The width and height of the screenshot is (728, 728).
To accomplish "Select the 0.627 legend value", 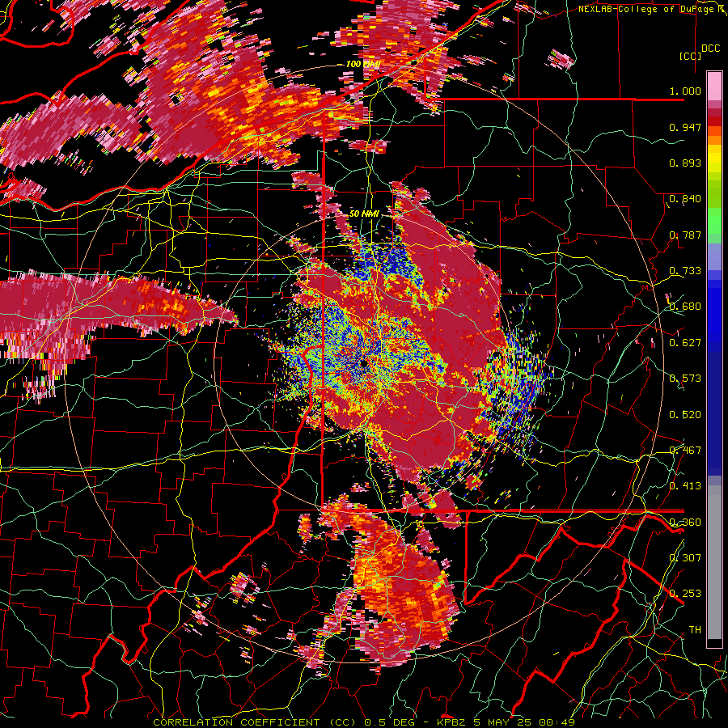I will click(x=685, y=343).
